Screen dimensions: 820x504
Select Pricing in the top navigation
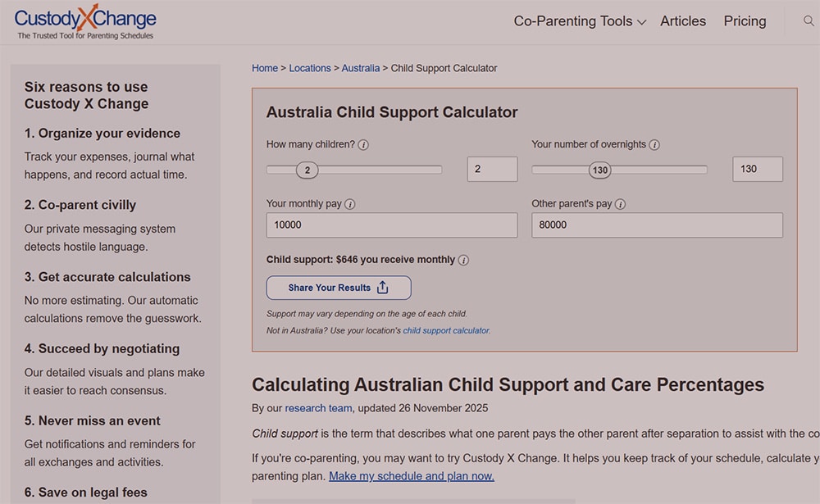(x=745, y=21)
